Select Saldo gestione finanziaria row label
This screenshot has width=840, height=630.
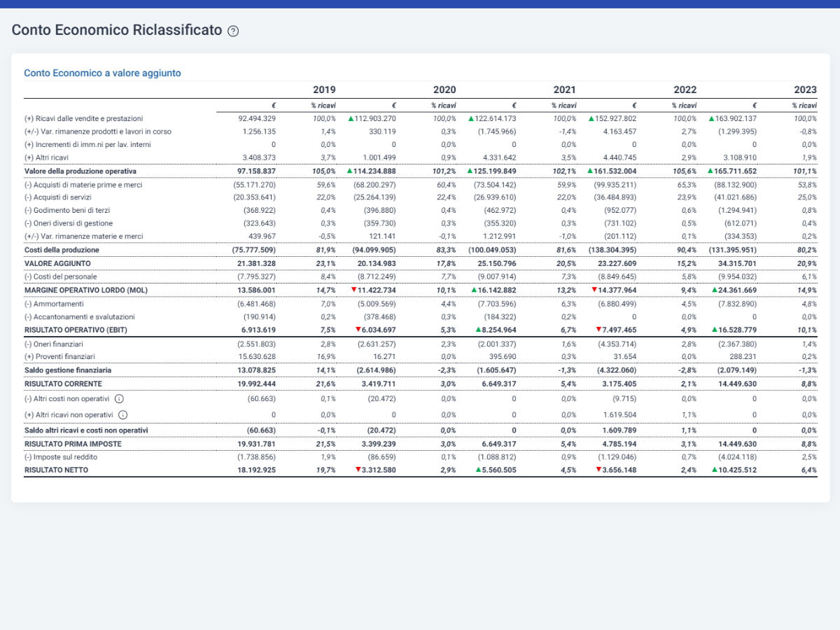(x=68, y=370)
